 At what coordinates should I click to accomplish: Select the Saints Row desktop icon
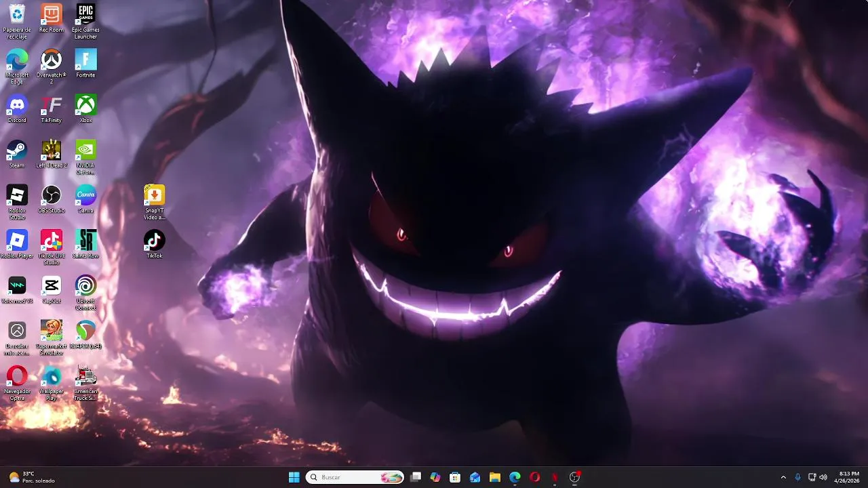tap(85, 244)
